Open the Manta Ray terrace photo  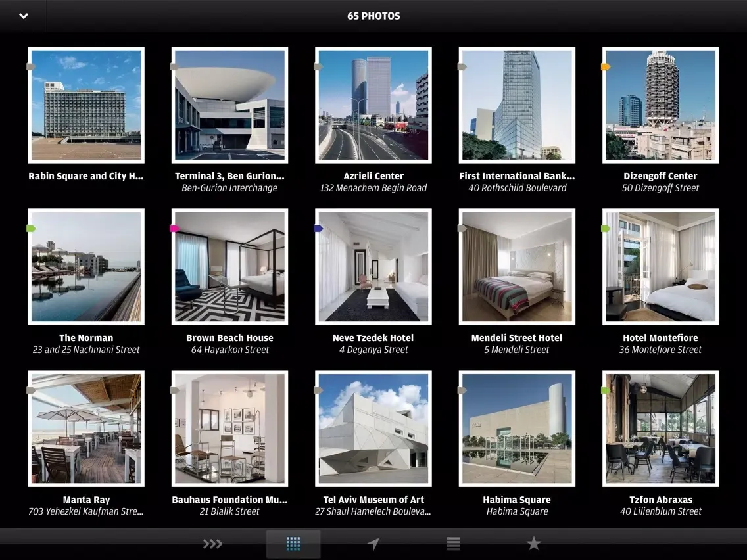(x=86, y=429)
